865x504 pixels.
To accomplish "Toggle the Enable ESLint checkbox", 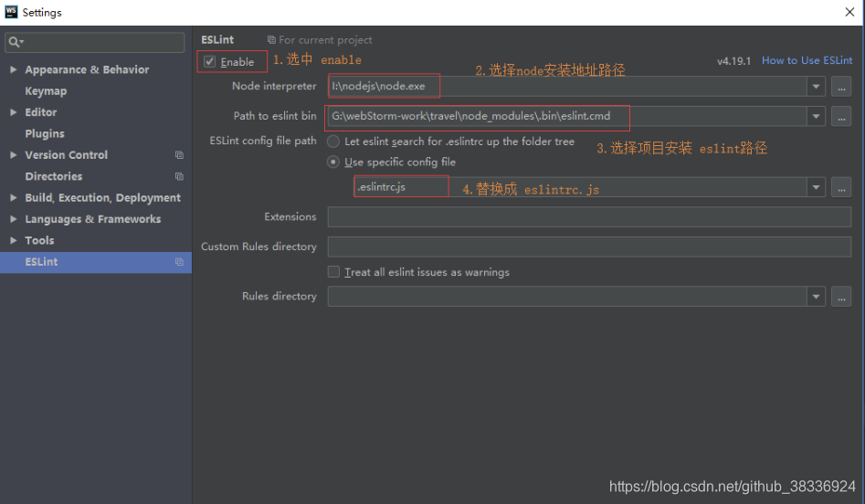I will point(210,62).
